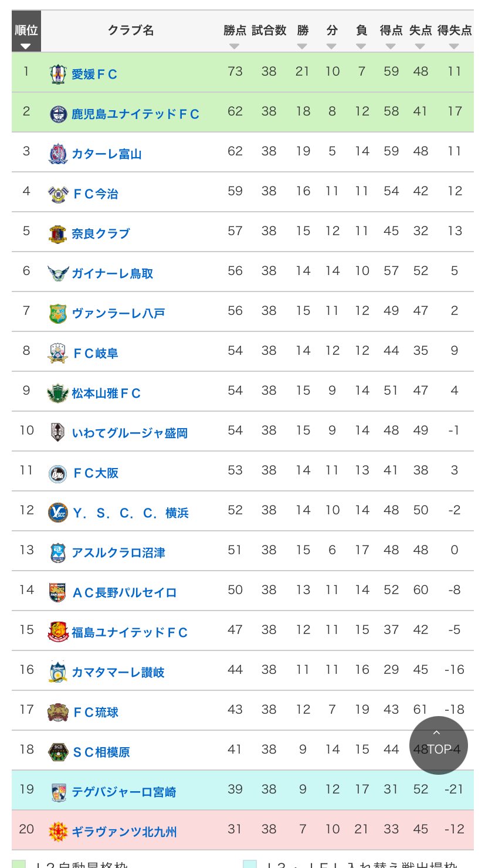Click the ガイナーレ鳥取 winged logo
485x868 pixels.
[x=58, y=273]
